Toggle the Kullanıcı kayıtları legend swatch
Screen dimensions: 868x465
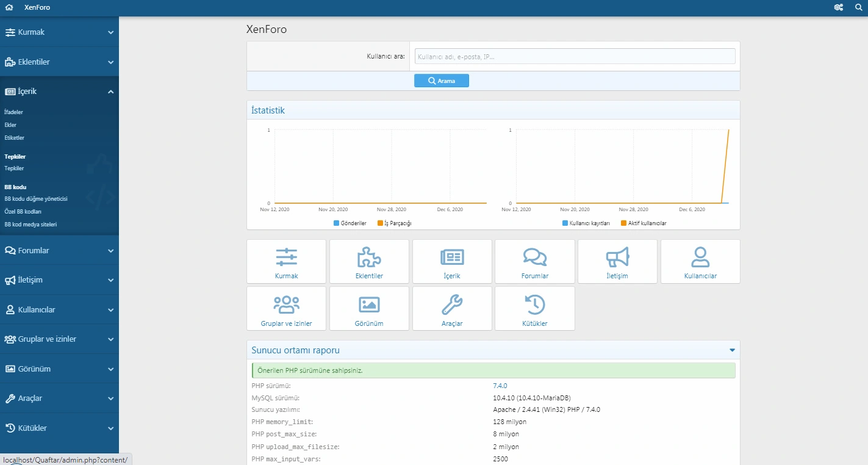pyautogui.click(x=565, y=223)
